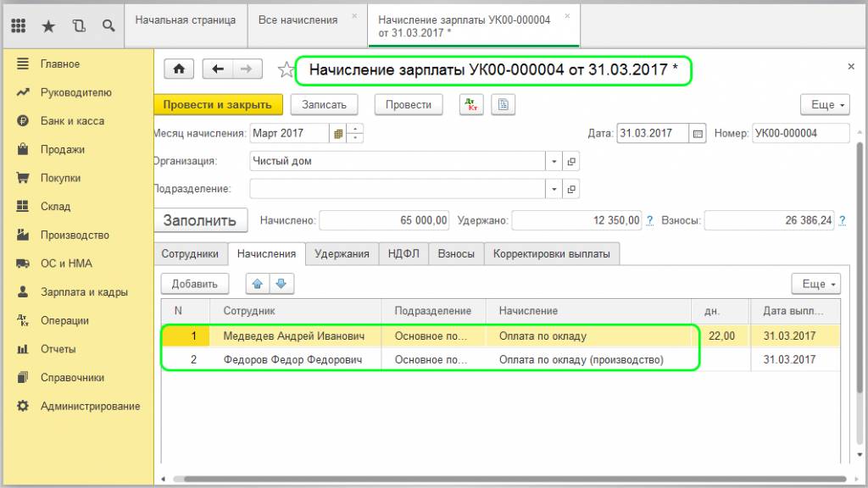
Task: Select row Медведев Андрей Иванович
Action: pos(501,335)
